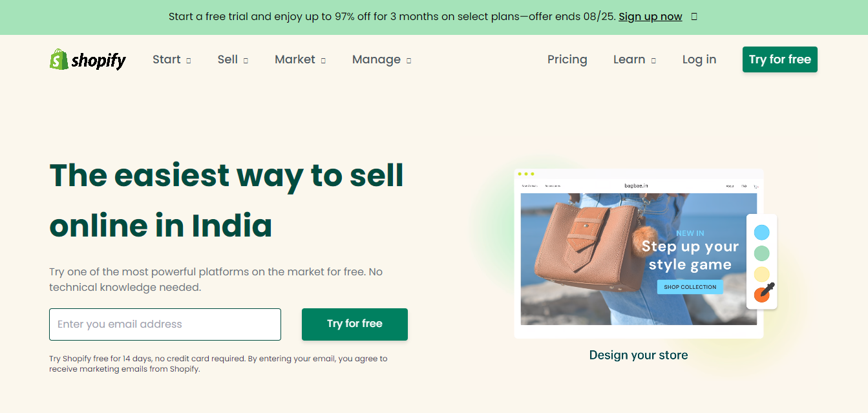
Task: Click the window dots on store mockup
Action: (525, 173)
